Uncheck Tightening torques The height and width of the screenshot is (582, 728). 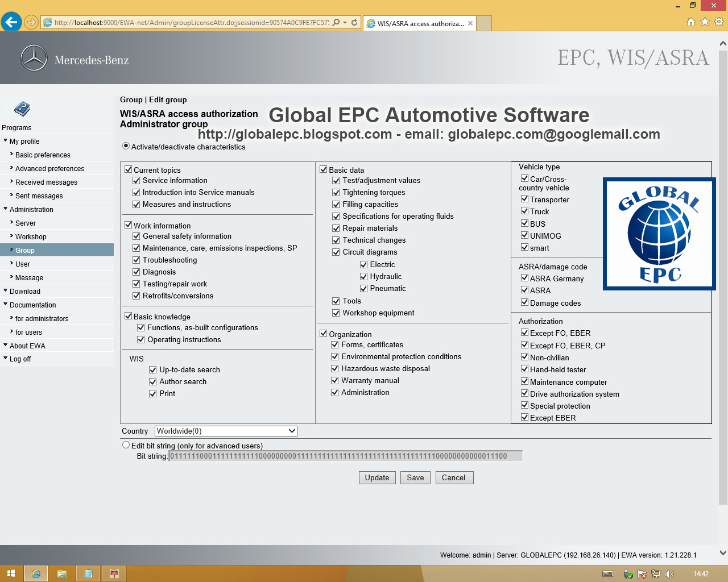coord(336,192)
